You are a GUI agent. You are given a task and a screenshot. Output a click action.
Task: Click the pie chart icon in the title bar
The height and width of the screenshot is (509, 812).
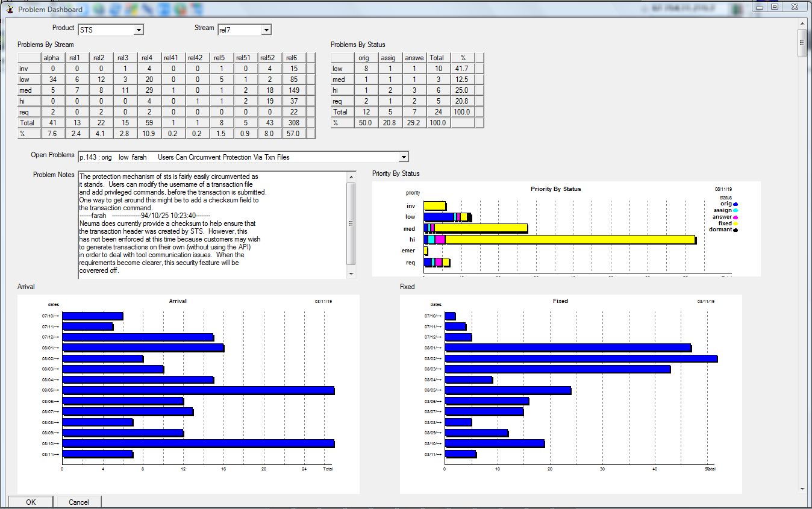point(180,9)
